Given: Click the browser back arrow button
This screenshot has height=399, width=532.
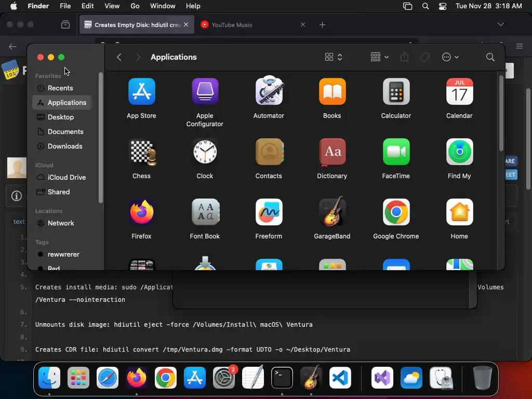Looking at the screenshot, I should 12,46.
